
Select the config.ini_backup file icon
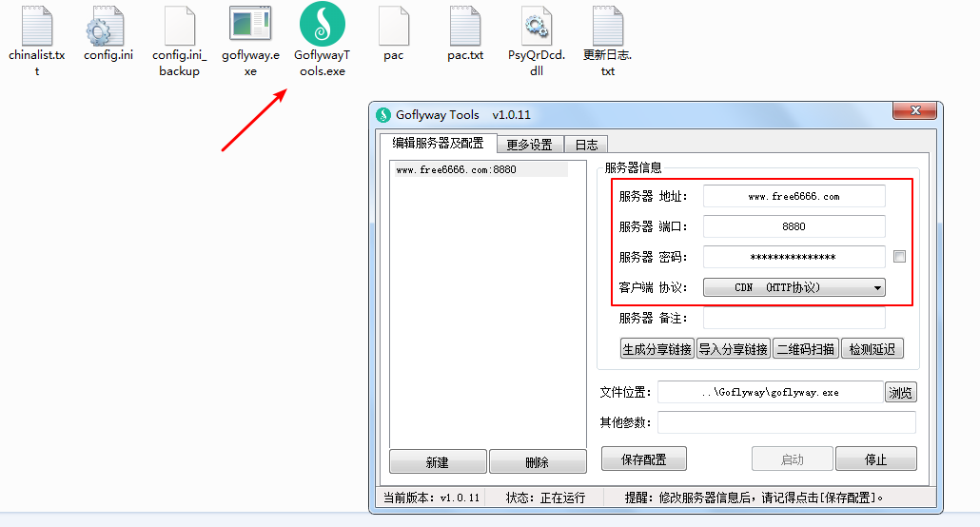tap(180, 26)
